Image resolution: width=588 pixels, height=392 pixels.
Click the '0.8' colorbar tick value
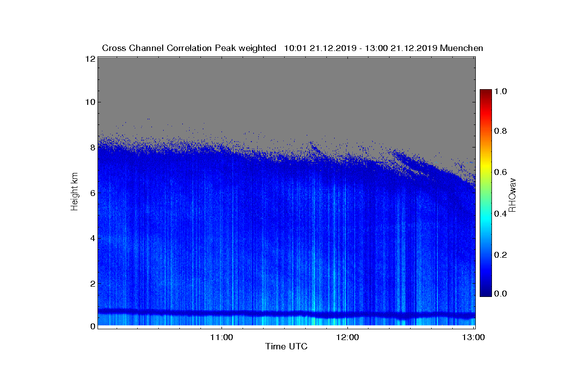[500, 131]
